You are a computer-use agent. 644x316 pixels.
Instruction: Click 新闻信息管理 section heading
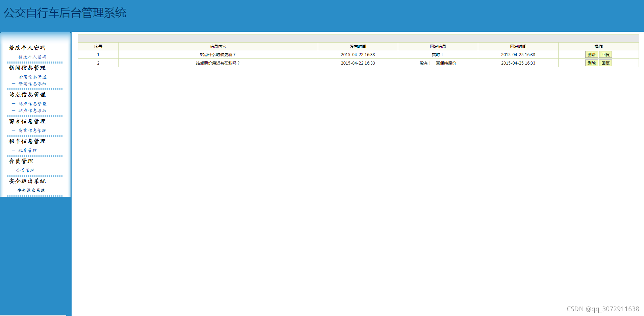click(27, 68)
